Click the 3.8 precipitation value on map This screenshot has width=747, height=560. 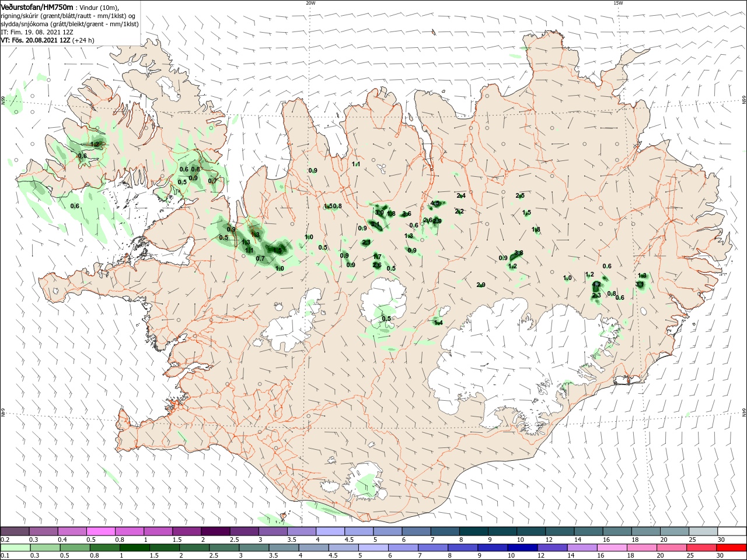click(519, 253)
